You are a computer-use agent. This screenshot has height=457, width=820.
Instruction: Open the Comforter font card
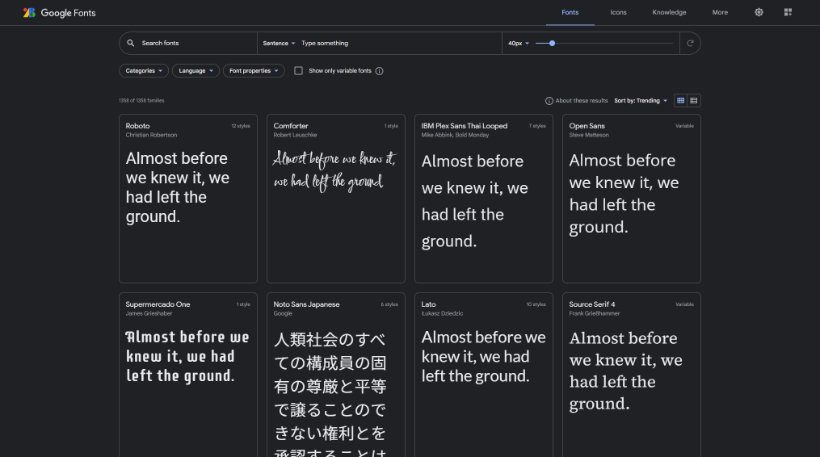336,199
